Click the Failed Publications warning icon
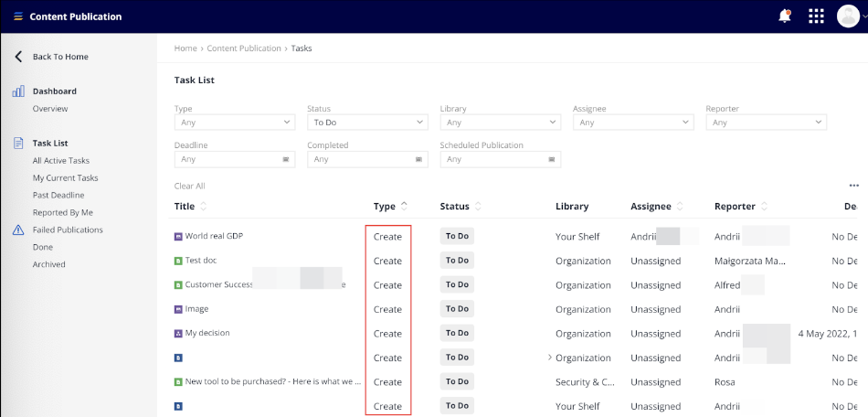Screen dimensions: 868x417 point(18,230)
